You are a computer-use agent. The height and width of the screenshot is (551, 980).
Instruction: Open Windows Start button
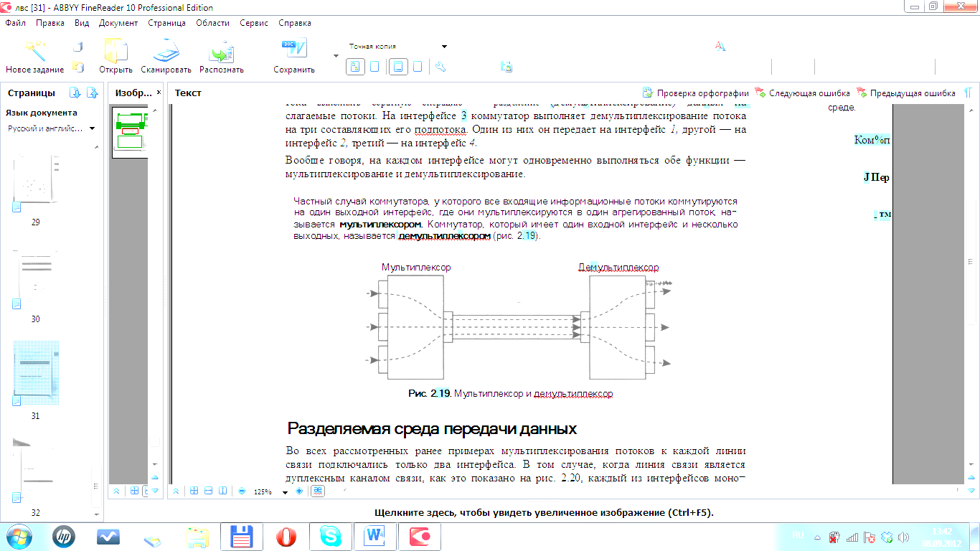19,536
